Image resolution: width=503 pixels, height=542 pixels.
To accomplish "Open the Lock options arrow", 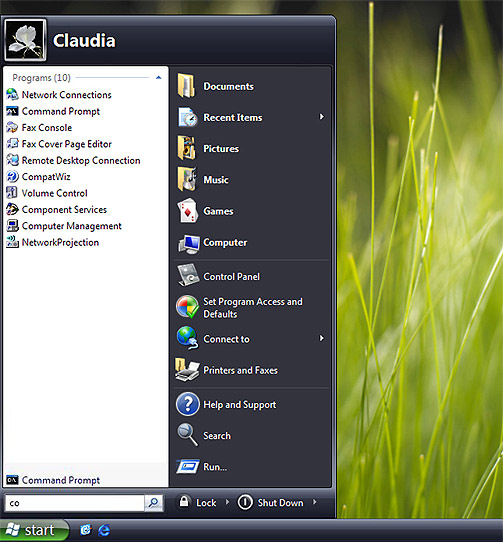I will point(227,502).
